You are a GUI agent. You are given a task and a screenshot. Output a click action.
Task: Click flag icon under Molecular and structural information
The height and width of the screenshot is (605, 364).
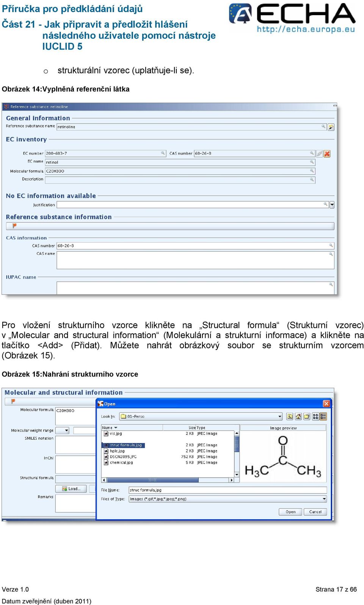pos(13,401)
